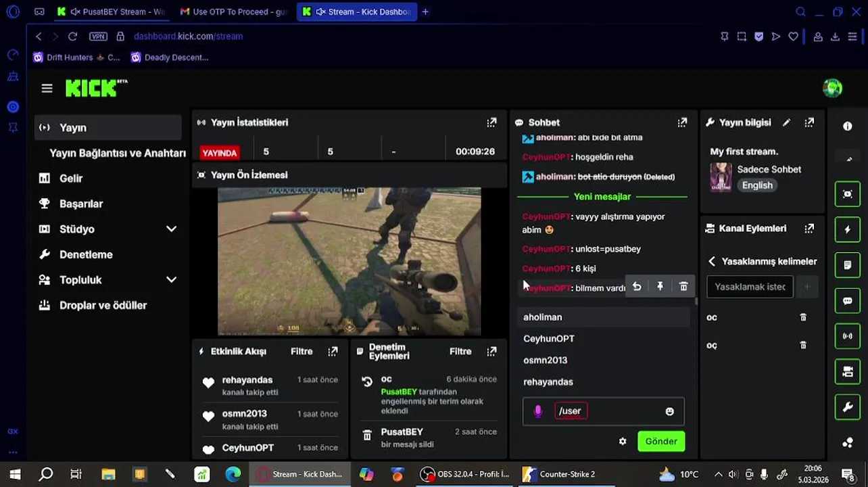Delete banned word 'oç'
868x487 pixels.
[x=803, y=345]
